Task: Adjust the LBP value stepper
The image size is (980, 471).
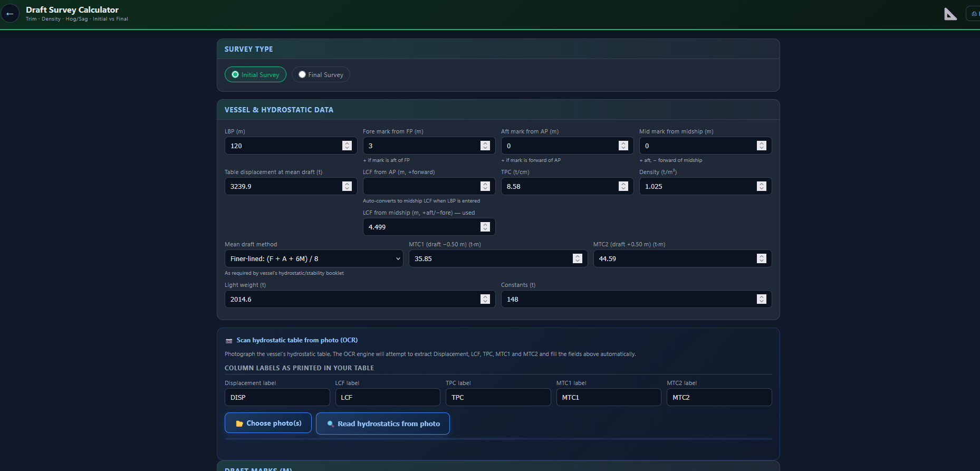Action: pos(347,146)
